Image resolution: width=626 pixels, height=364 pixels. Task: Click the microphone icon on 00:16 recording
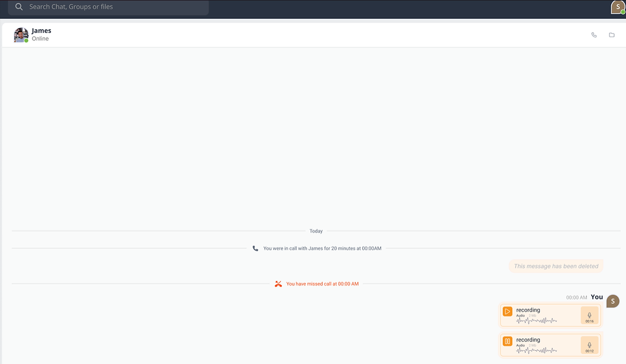589,315
